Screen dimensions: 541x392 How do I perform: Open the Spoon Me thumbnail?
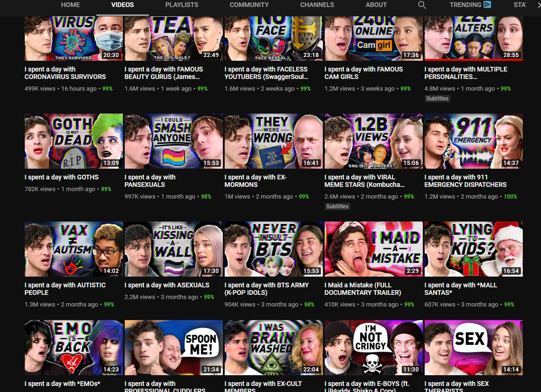coord(173,348)
